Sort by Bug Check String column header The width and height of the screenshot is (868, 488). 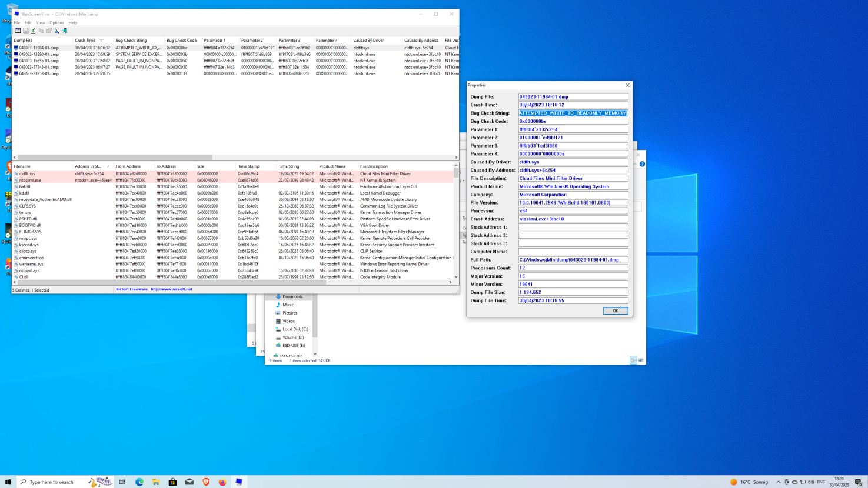[139, 41]
